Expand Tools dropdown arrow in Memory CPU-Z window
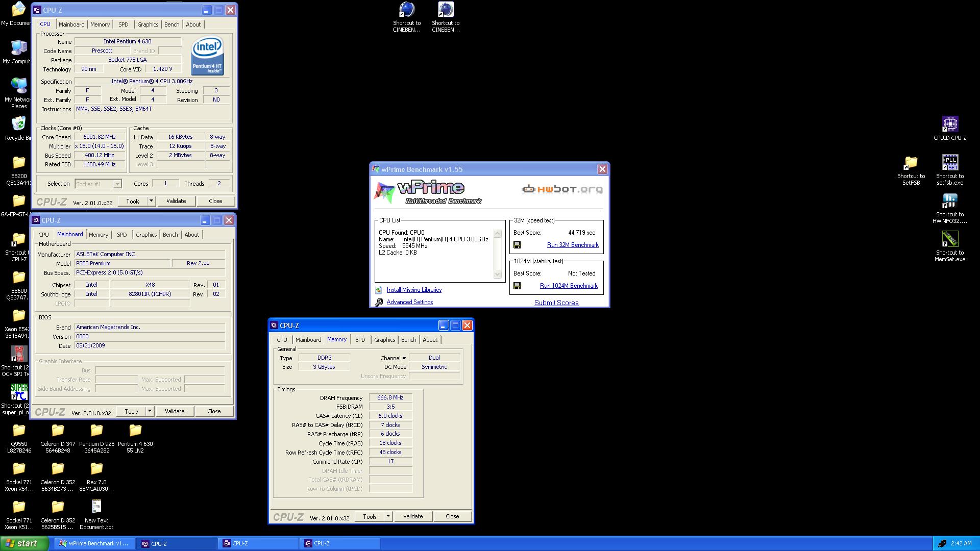Viewport: 980px width, 551px height. coord(388,516)
